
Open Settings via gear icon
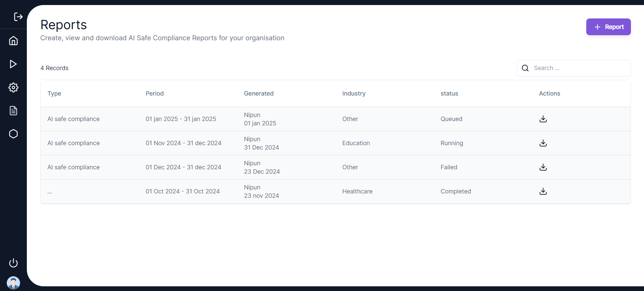[x=13, y=88]
